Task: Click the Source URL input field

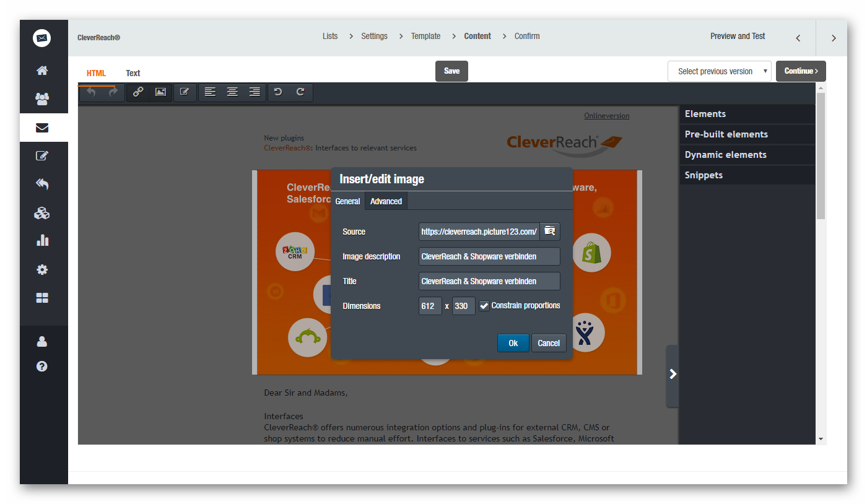Action: (479, 232)
